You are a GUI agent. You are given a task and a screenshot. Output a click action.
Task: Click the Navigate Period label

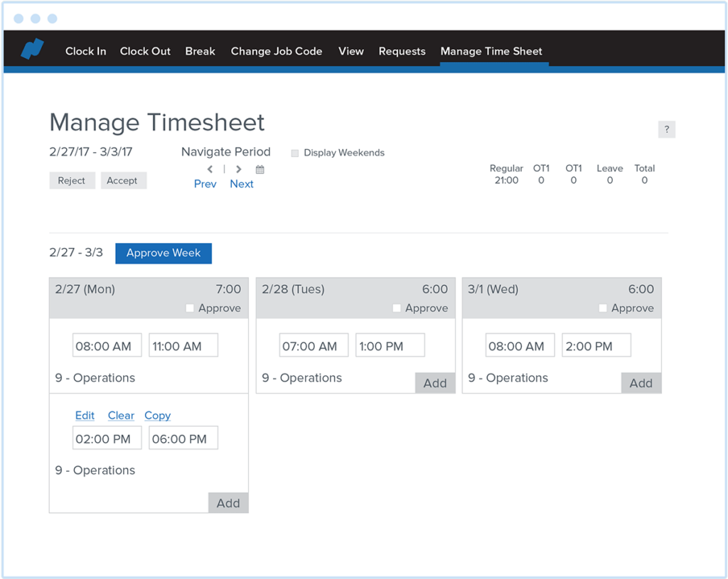click(x=225, y=152)
